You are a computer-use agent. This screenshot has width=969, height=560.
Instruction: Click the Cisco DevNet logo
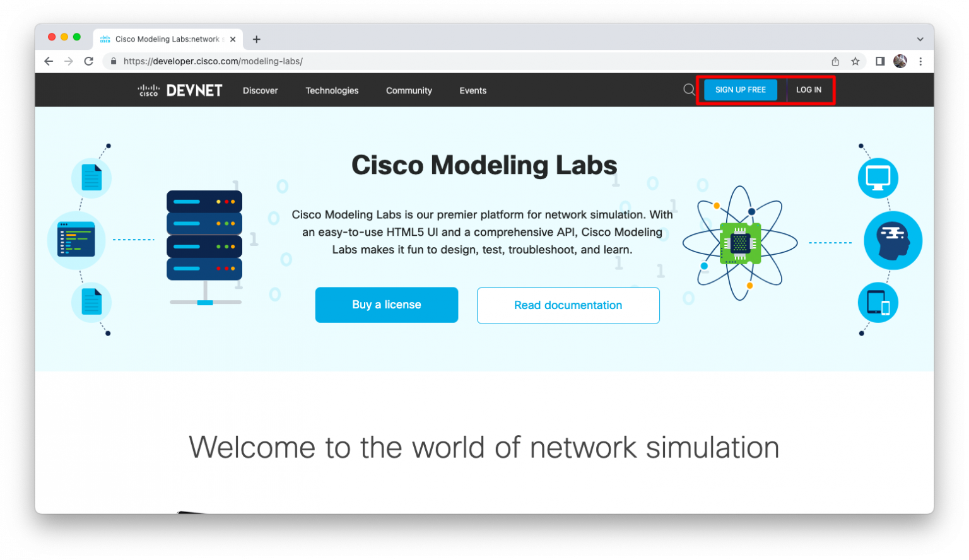click(x=179, y=90)
